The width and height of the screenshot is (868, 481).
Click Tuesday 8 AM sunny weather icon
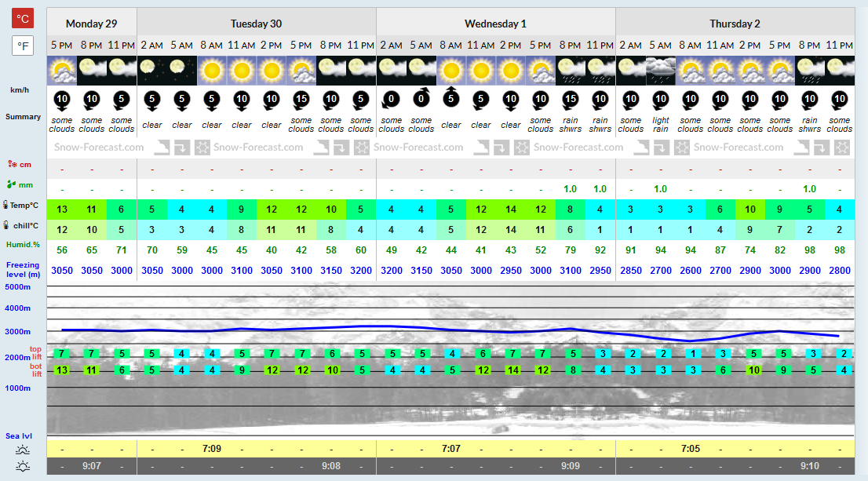[211, 71]
